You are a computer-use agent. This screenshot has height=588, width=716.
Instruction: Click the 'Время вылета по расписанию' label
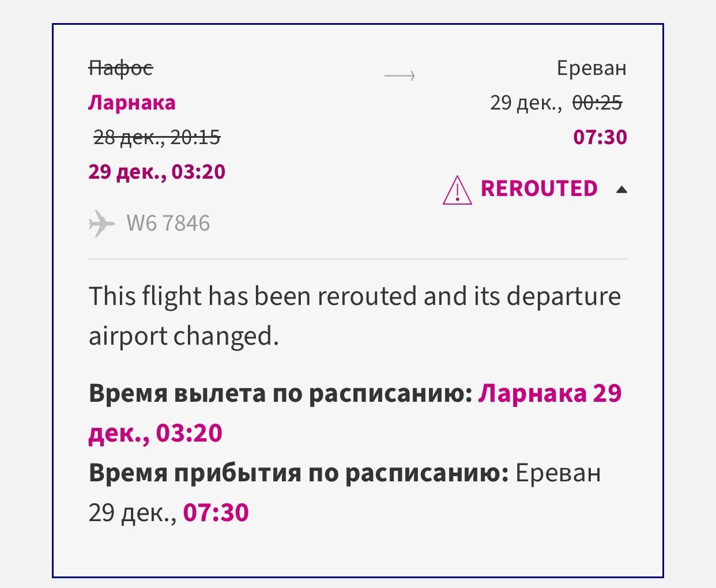click(280, 394)
